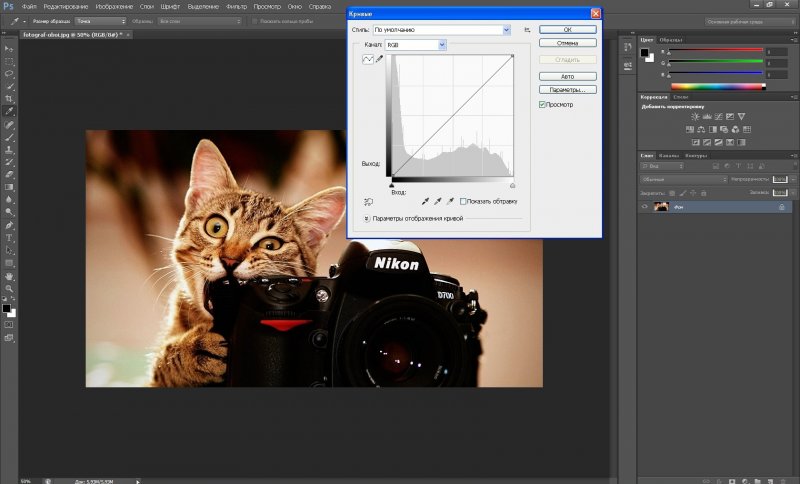Hide the Фон layer with eye icon
Image resolution: width=800 pixels, height=484 pixels.
[x=645, y=207]
